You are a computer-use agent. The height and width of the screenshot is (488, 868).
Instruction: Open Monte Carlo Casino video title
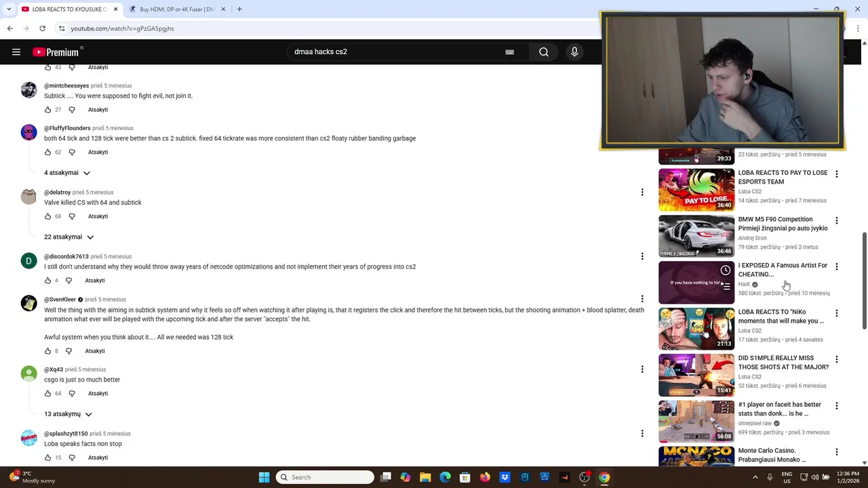(x=772, y=455)
